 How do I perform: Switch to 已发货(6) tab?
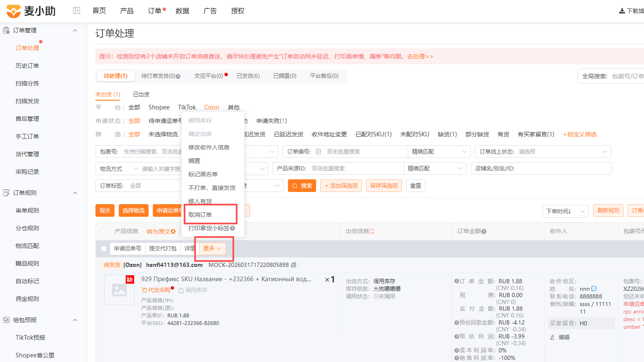248,76
